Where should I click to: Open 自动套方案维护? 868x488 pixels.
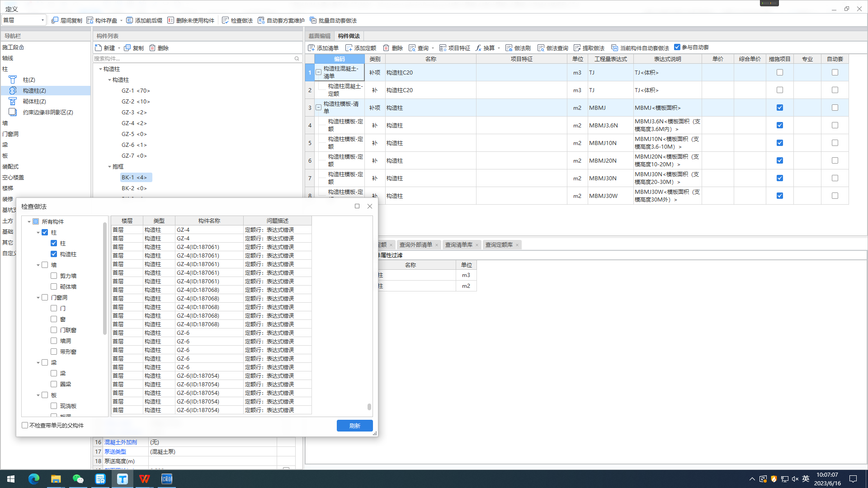tap(281, 20)
